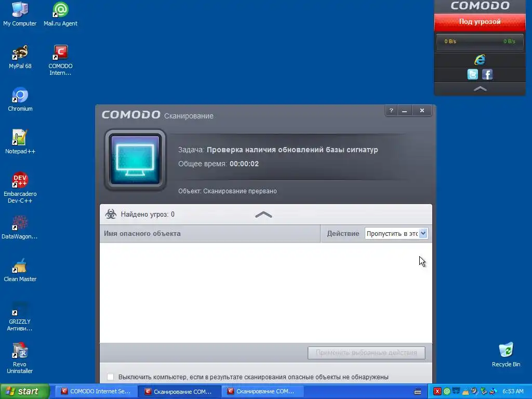Toggle shutdown-after-scan checkbox
Screen dimensions: 532x399
pyautogui.click(x=110, y=377)
